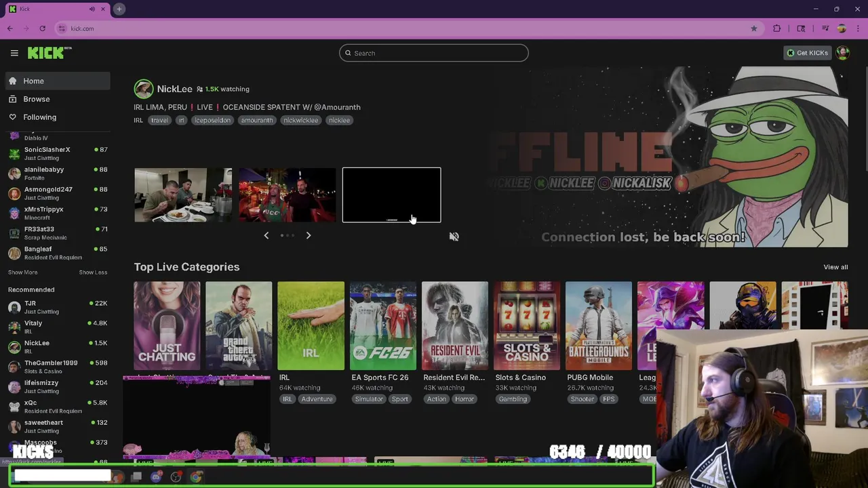Select the Shooter tag
Screen dimensions: 868x488
(582, 399)
